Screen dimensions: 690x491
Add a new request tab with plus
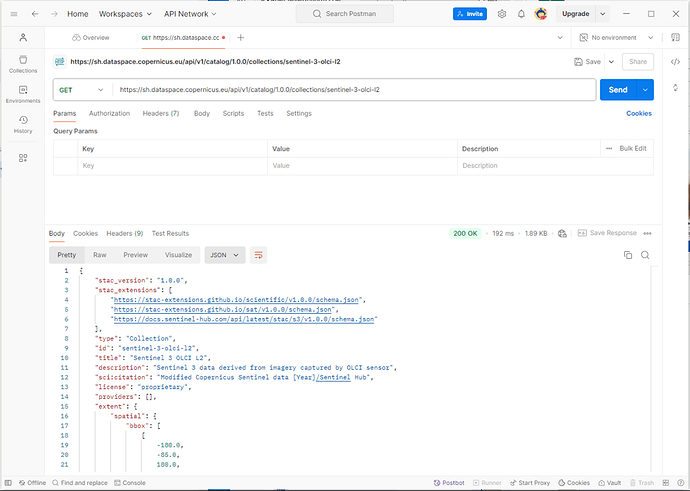(240, 37)
